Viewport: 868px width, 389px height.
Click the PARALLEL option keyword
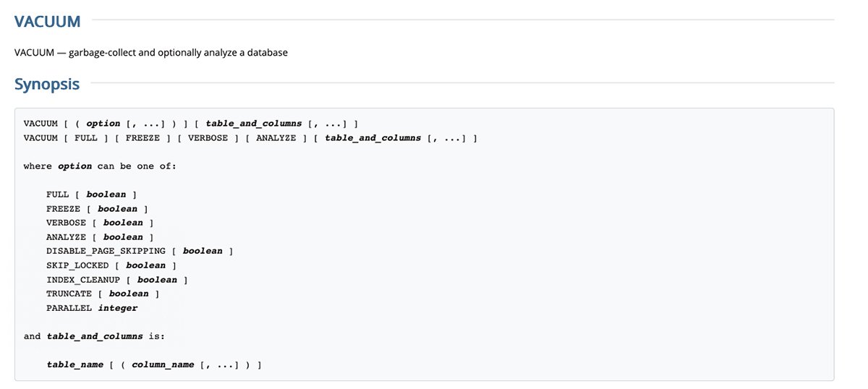pos(69,308)
